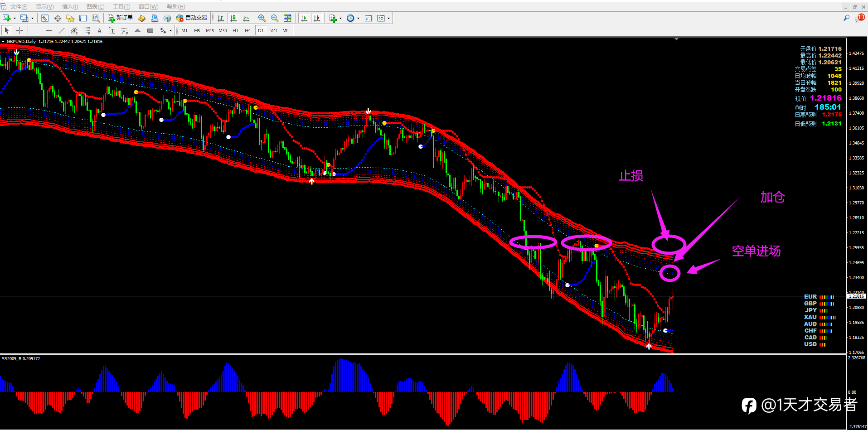Select the D1 daily timeframe

[x=261, y=30]
